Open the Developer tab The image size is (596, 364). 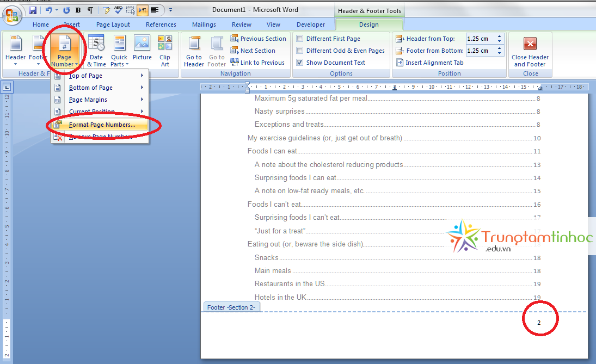311,24
